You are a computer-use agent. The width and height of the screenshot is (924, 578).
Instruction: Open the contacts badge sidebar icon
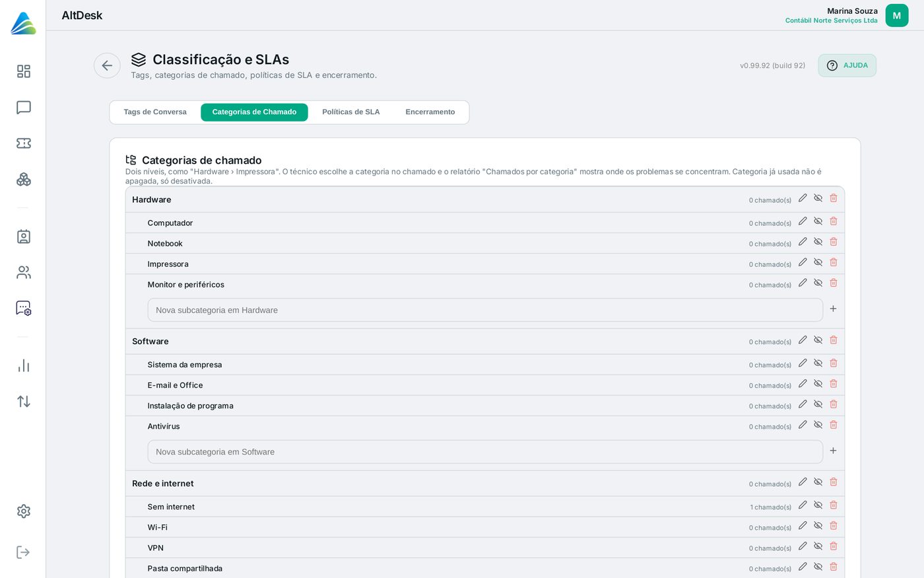[24, 236]
